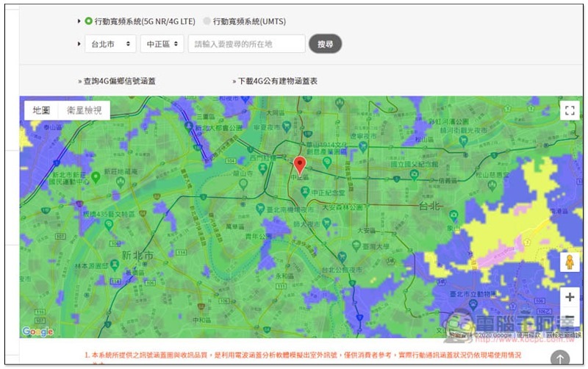Switch to 衛星檢視 satellite view tab
This screenshot has height=369, width=588.
tap(84, 110)
